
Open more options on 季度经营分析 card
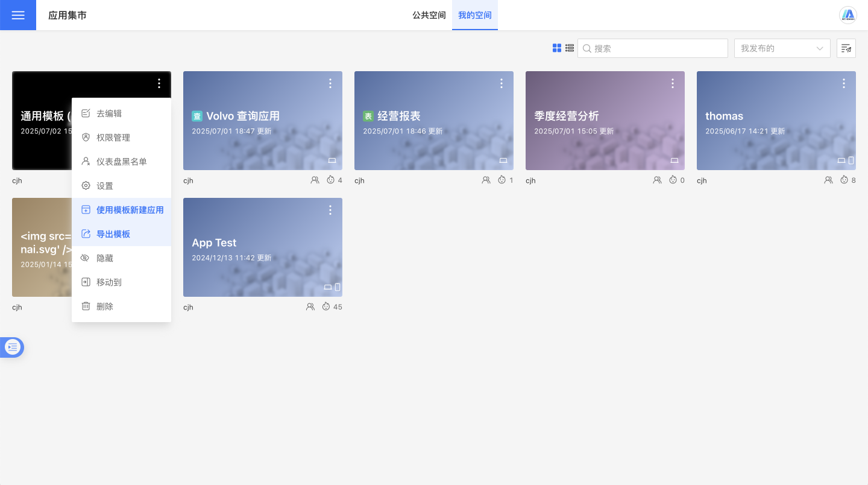[x=673, y=84]
